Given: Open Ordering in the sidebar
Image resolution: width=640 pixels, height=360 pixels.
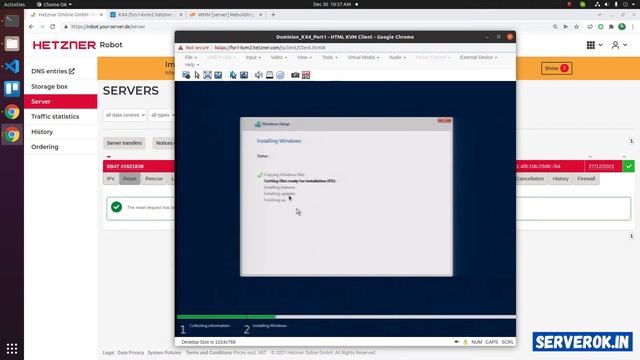Looking at the screenshot, I should click(x=45, y=147).
